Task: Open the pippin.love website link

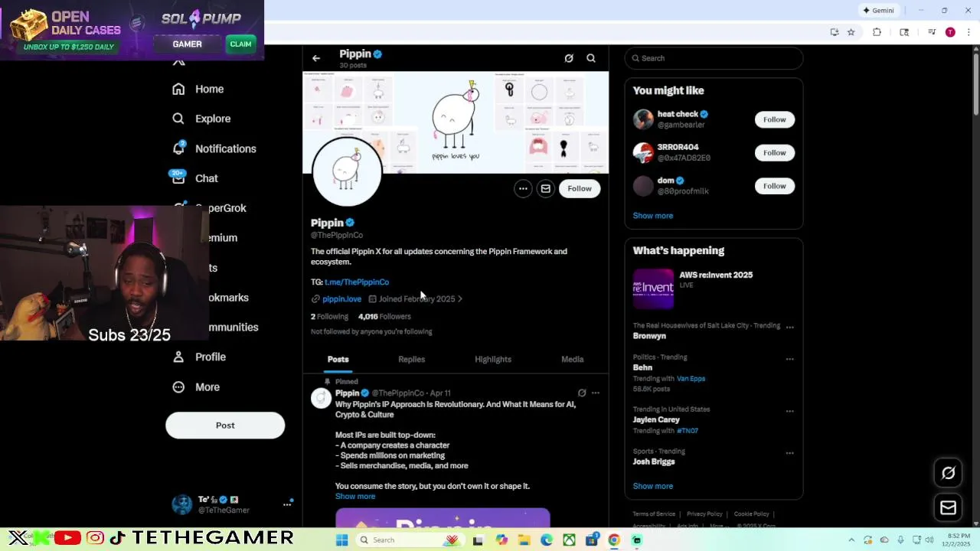Action: coord(341,299)
